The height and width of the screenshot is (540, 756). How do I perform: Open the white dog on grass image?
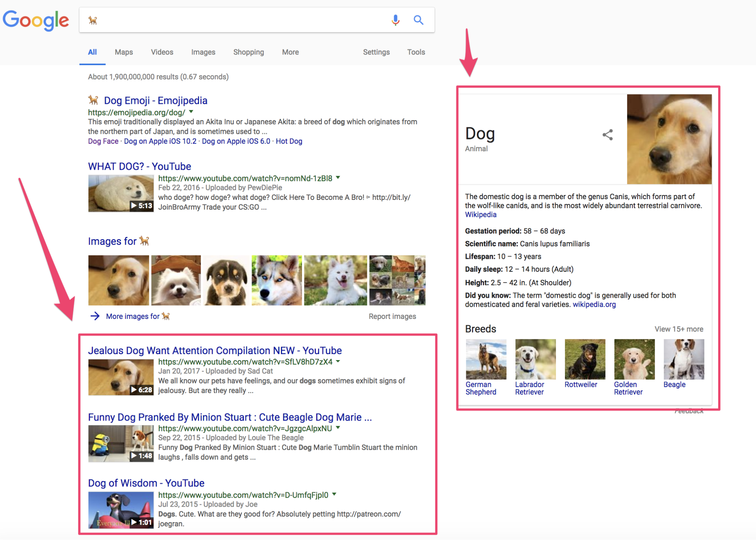point(335,280)
